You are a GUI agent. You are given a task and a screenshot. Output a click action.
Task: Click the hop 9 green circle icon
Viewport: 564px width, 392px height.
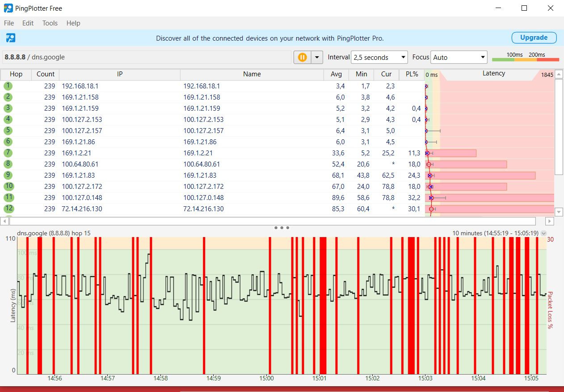8,175
